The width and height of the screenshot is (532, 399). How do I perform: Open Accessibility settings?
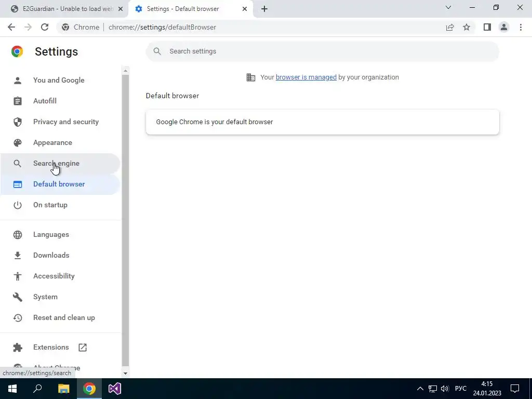tap(60, 276)
